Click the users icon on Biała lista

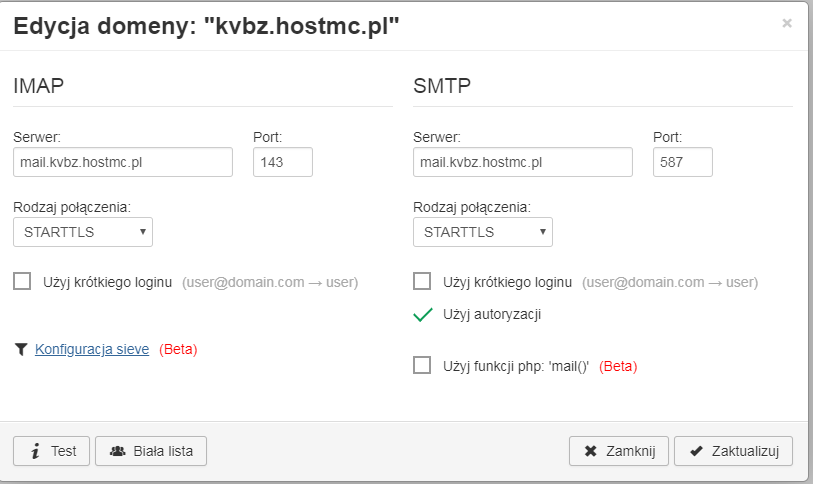(117, 451)
